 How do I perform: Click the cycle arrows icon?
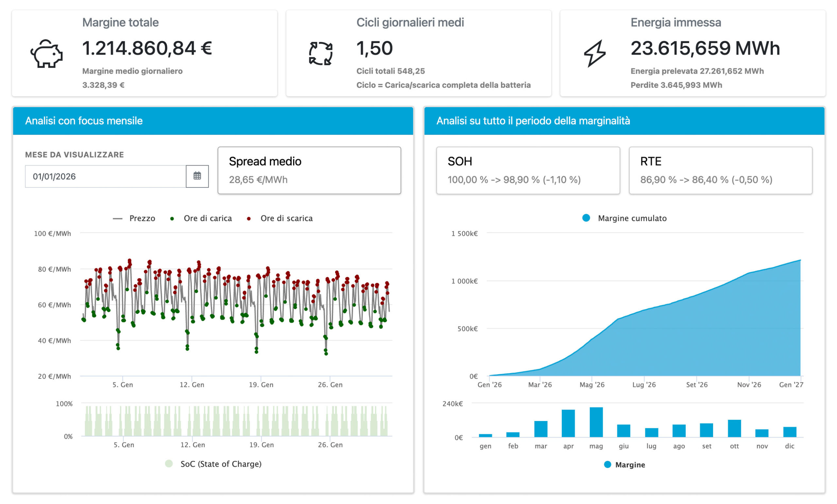point(320,53)
